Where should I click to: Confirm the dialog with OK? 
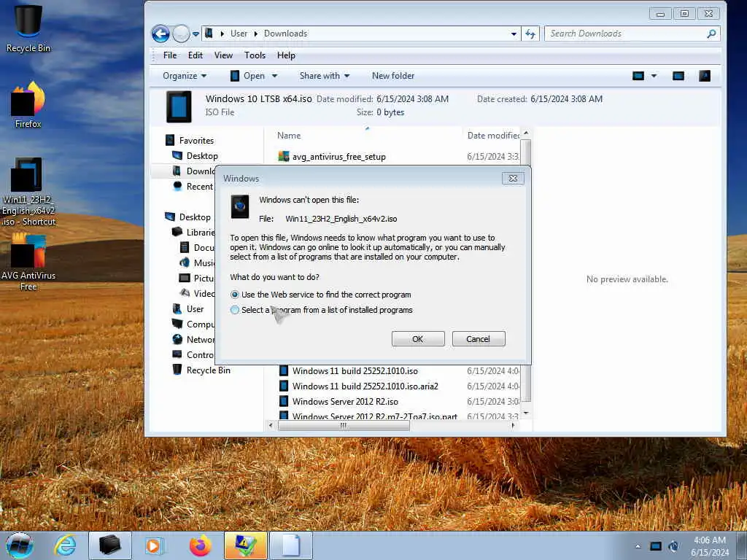tap(418, 339)
